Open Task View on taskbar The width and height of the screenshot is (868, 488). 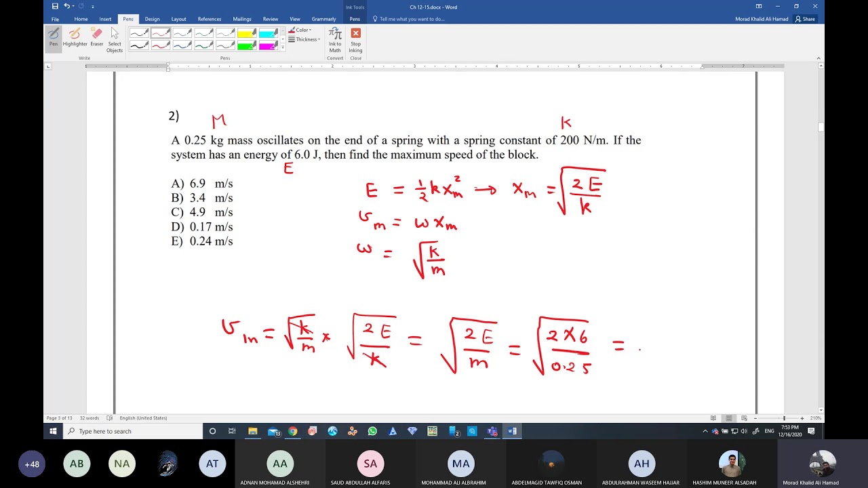pyautogui.click(x=232, y=431)
